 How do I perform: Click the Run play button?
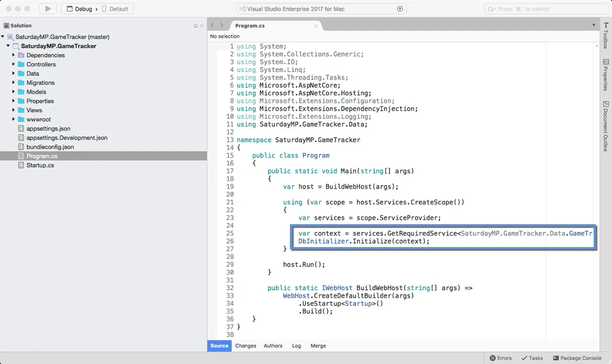point(47,9)
